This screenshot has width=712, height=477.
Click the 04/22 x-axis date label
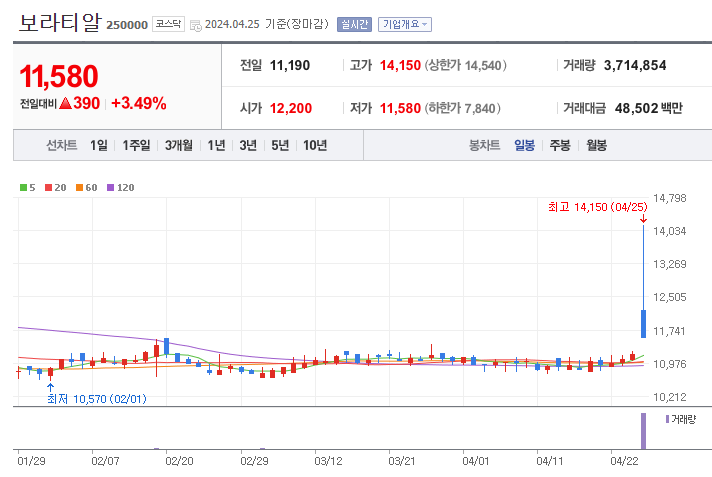click(624, 461)
